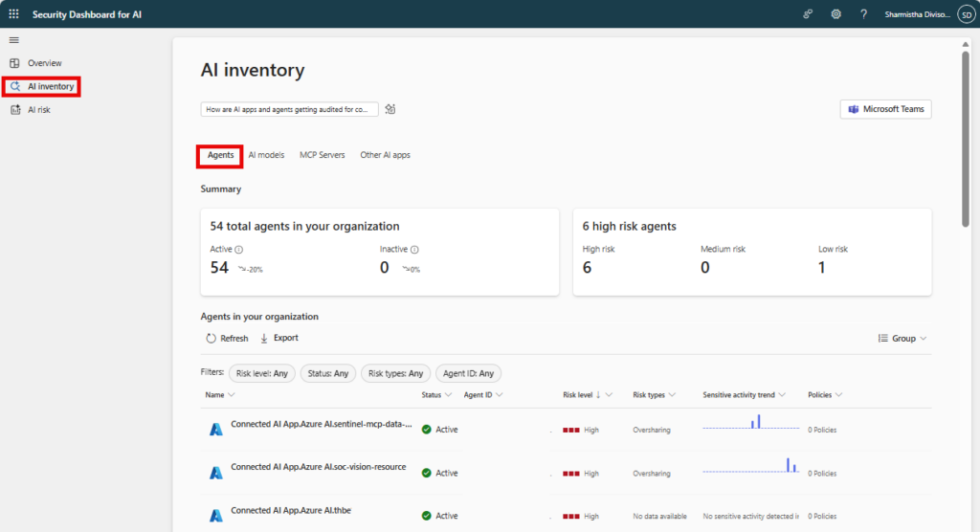Click the vertical page scrollbar
Image resolution: width=980 pixels, height=532 pixels.
pos(965,139)
